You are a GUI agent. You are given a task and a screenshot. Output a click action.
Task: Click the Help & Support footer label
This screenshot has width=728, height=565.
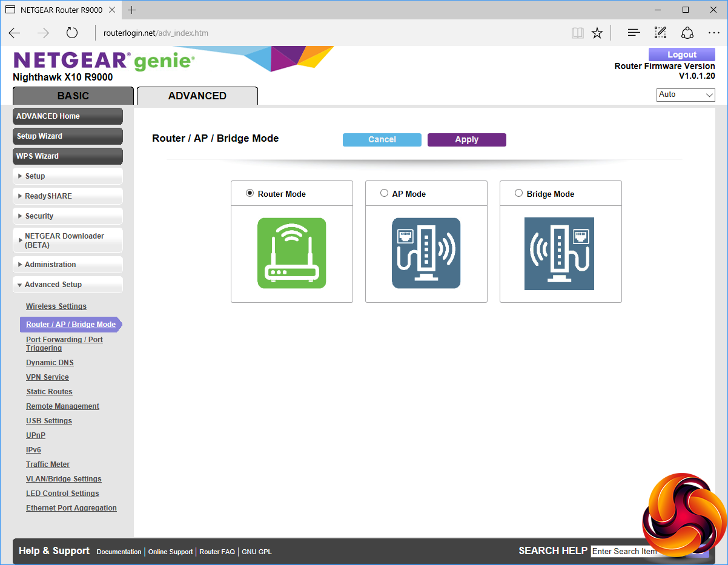click(x=54, y=550)
